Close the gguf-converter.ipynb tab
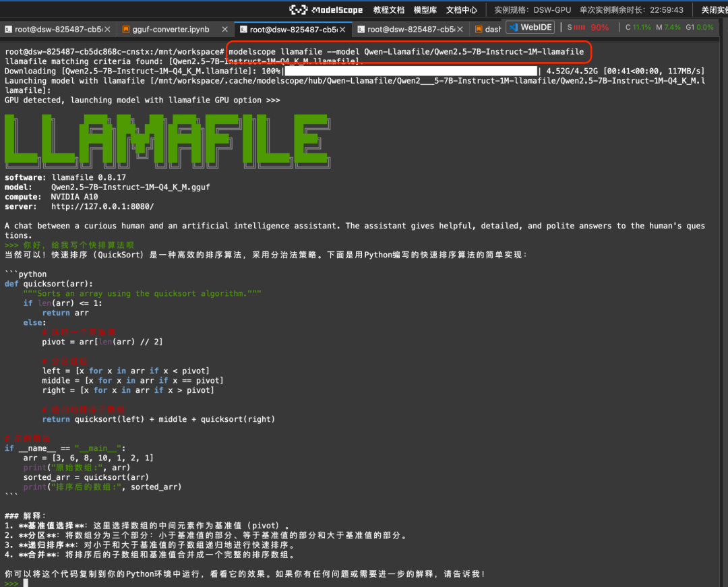This screenshot has width=728, height=587. pyautogui.click(x=224, y=29)
